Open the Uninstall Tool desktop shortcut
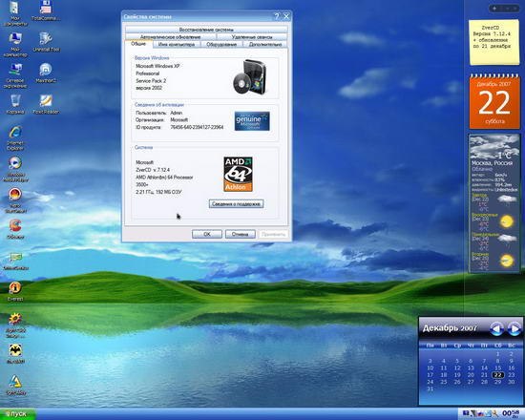This screenshot has height=420, width=525. [46, 42]
